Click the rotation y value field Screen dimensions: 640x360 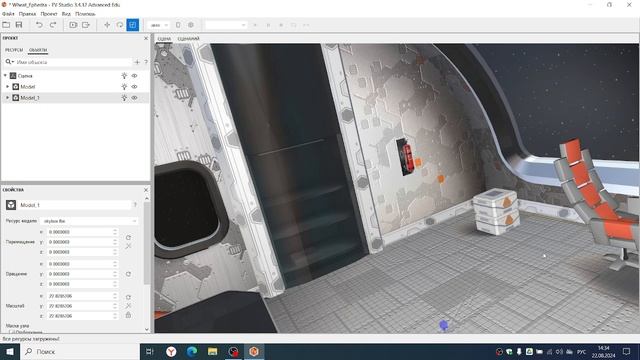coord(79,274)
